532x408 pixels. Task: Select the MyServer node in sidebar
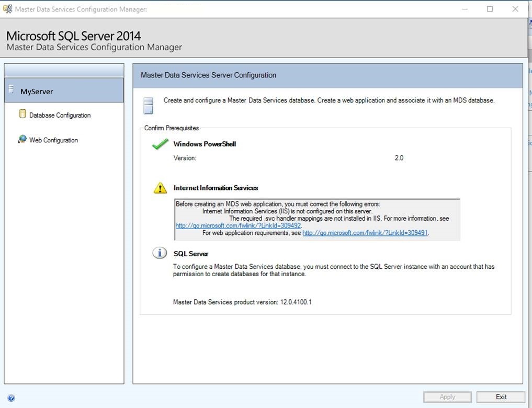tap(64, 90)
